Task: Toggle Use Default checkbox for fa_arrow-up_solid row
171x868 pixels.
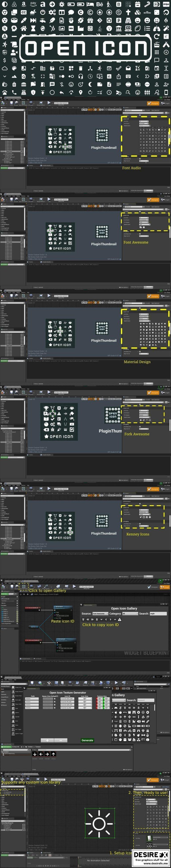Action: point(55,708)
